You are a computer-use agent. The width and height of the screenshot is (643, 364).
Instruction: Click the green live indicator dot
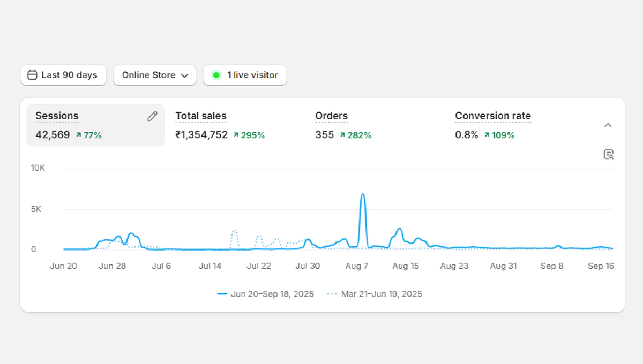(216, 75)
